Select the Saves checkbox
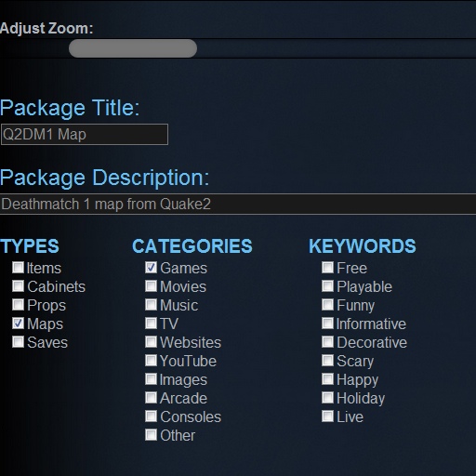The image size is (476, 476). [18, 342]
